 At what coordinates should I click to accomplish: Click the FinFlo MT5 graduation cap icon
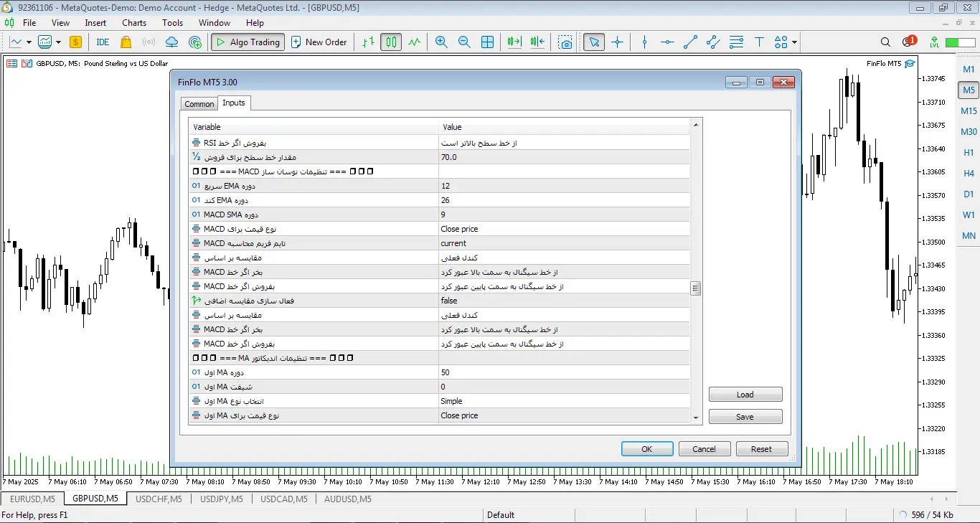point(910,63)
